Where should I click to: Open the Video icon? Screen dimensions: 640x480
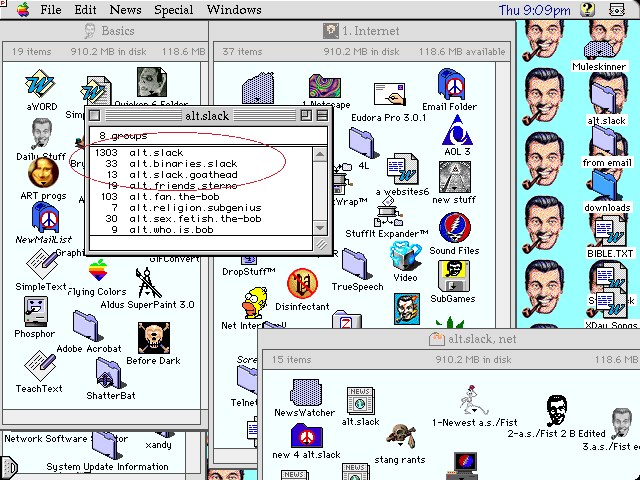tap(405, 256)
